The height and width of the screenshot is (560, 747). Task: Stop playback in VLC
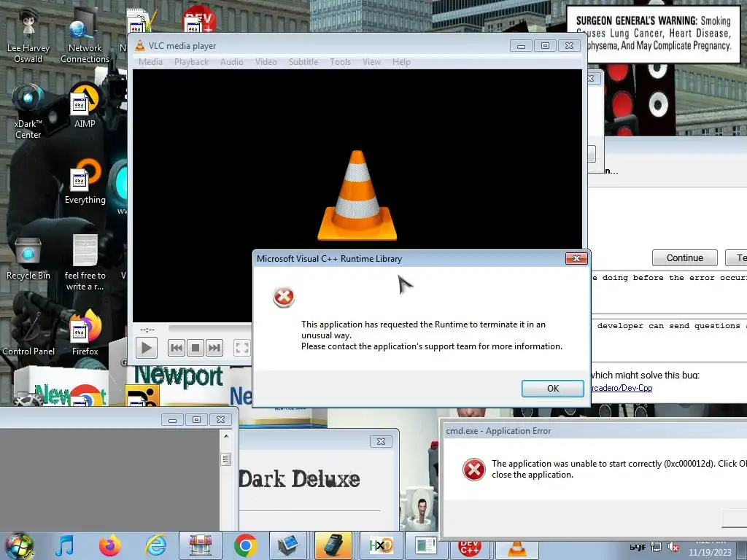point(196,348)
